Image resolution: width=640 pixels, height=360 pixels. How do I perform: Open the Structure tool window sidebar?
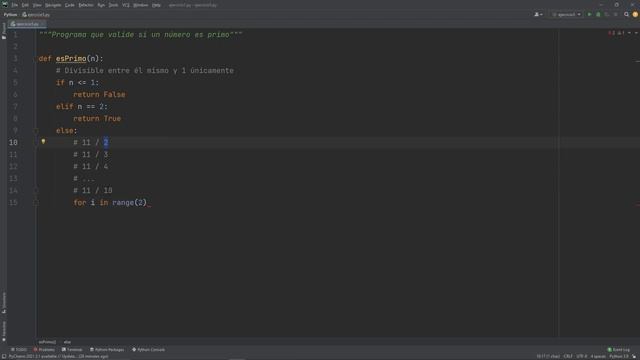coord(4,303)
